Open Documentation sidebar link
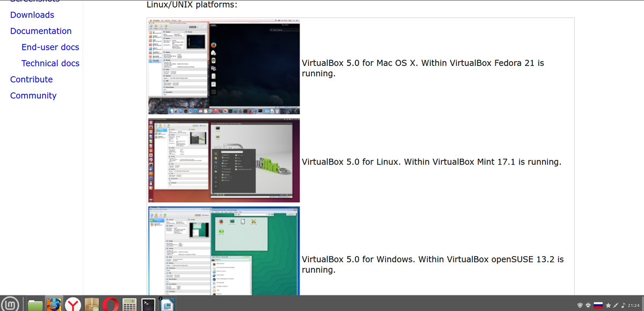Screen dimensions: 644x311 coord(41,31)
